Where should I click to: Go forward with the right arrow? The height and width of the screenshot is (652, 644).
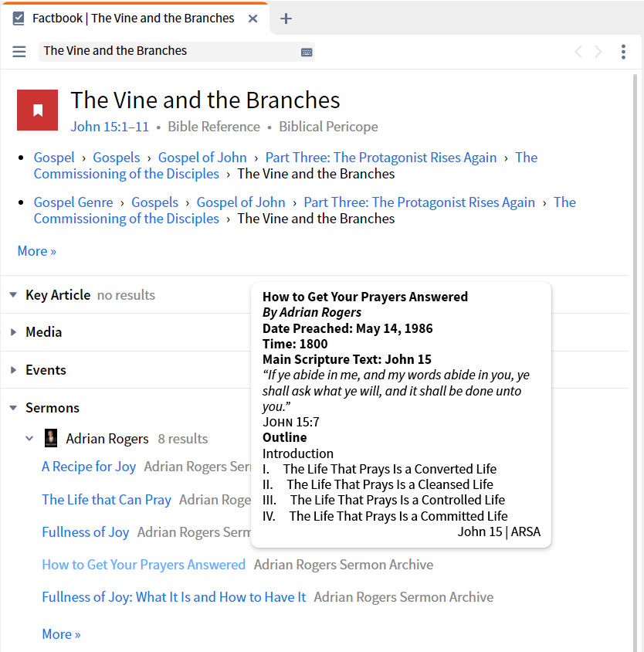point(598,52)
